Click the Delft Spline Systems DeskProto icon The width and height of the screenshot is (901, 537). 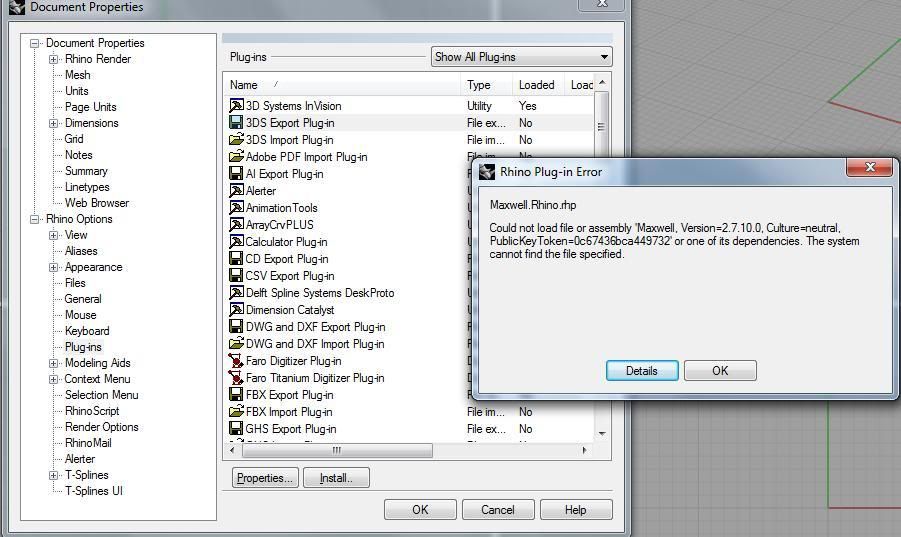tap(236, 292)
